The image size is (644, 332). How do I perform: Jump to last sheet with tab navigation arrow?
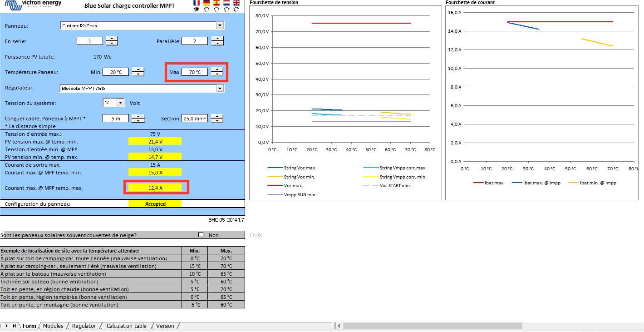tap(15, 326)
